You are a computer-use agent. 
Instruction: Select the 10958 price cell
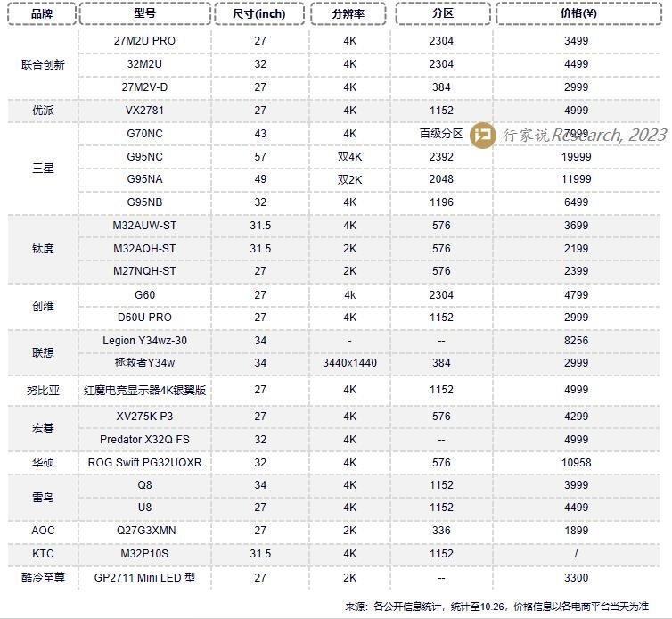(577, 463)
